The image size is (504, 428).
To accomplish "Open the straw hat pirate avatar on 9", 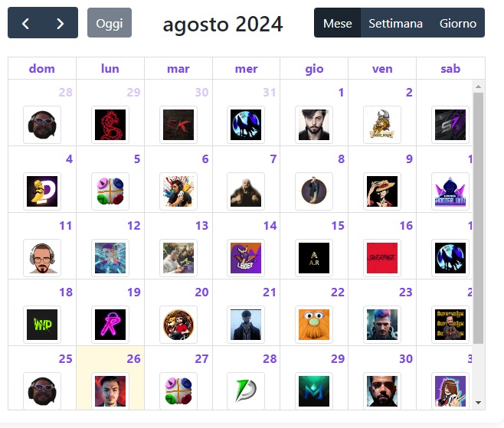I will point(382,191).
